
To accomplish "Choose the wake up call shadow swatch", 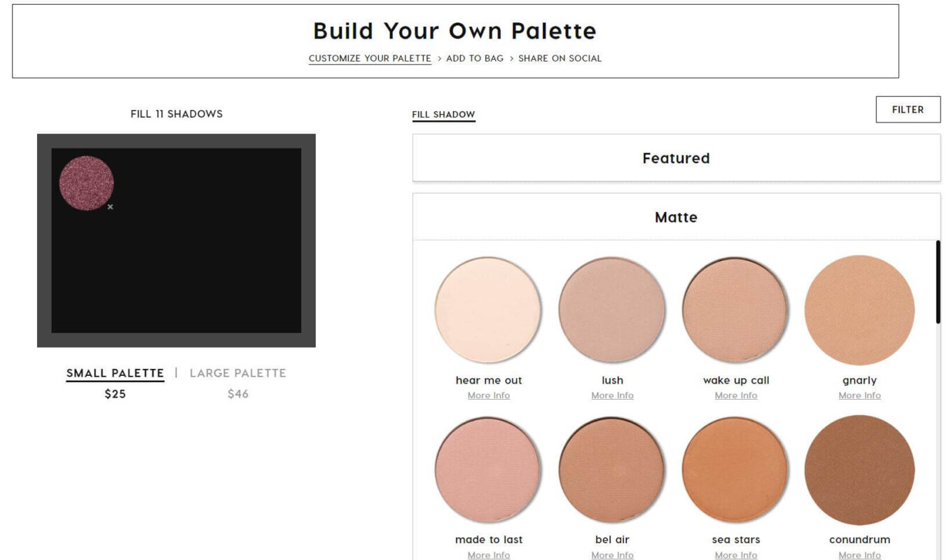I will [735, 309].
